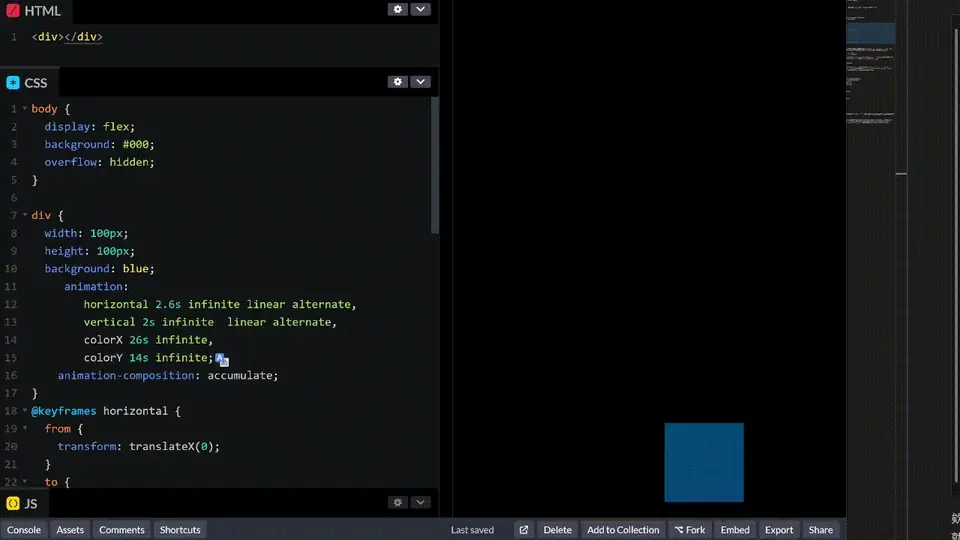The image size is (960, 540).
Task: Open the Assets panel
Action: coord(70,530)
